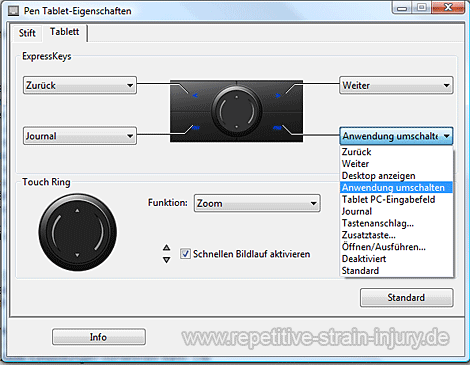Click the Pen Tablet window title icon

(14, 11)
